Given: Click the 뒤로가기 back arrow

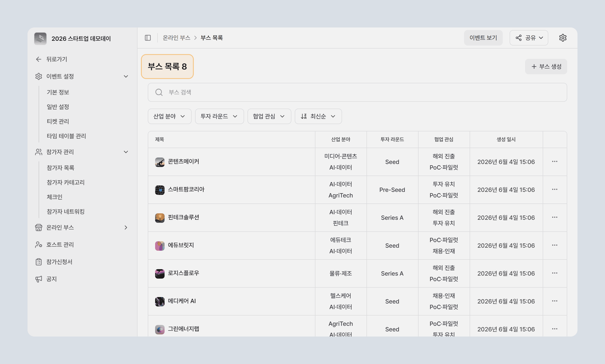Looking at the screenshot, I should 38,59.
